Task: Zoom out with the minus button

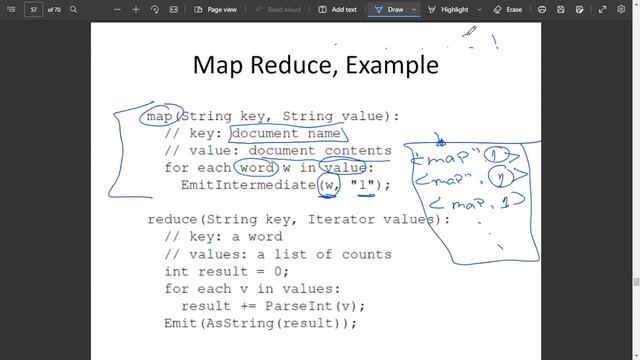Action: [117, 9]
